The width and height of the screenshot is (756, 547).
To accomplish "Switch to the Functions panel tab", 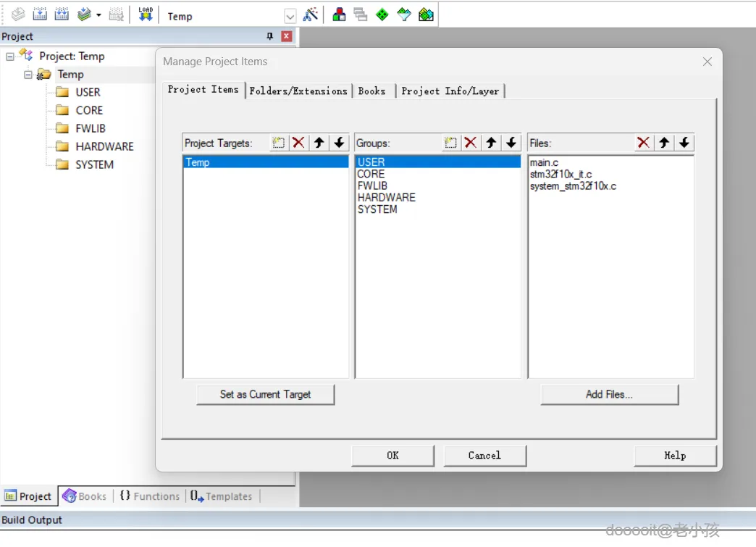I will pos(150,496).
